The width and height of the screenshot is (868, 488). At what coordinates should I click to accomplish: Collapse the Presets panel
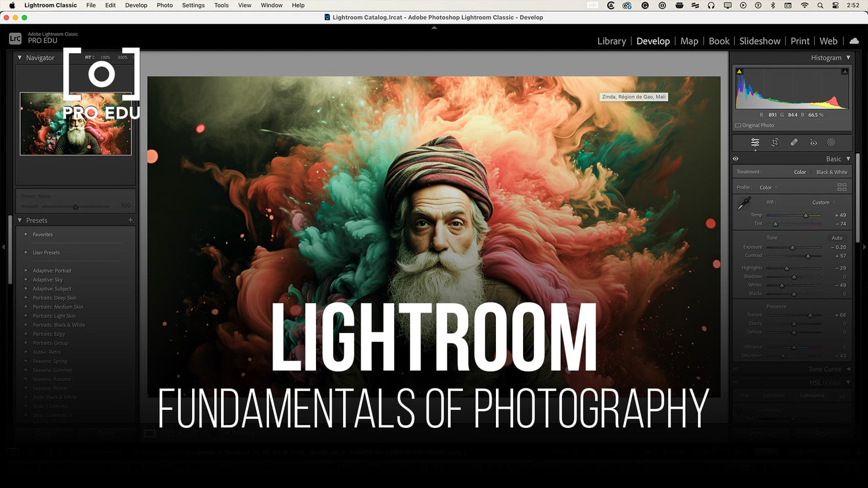(21, 220)
